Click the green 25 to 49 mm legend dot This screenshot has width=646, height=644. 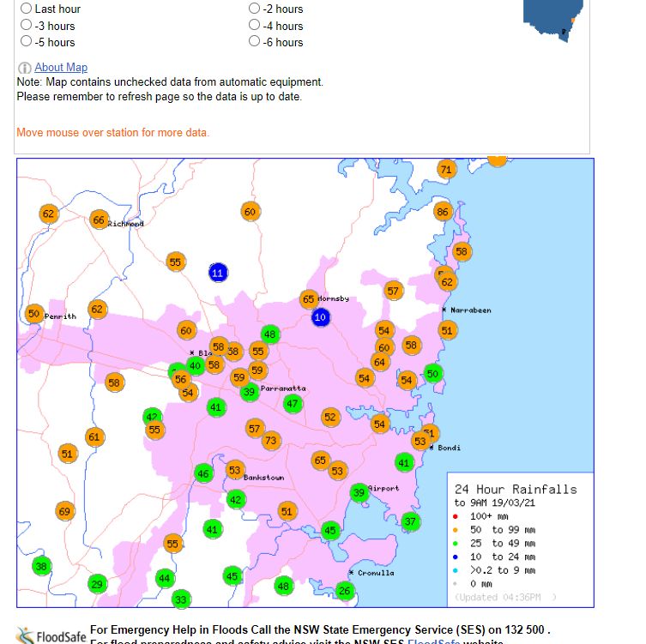point(456,544)
